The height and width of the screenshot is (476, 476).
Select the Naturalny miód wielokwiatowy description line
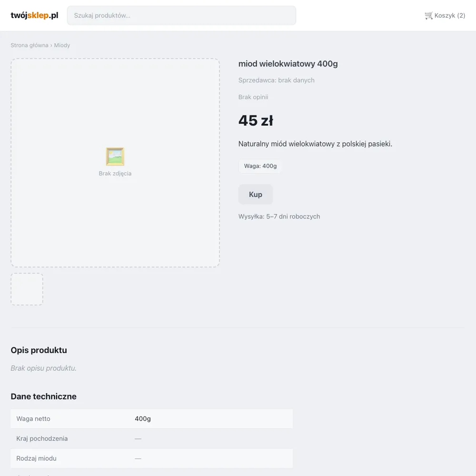[x=315, y=144]
